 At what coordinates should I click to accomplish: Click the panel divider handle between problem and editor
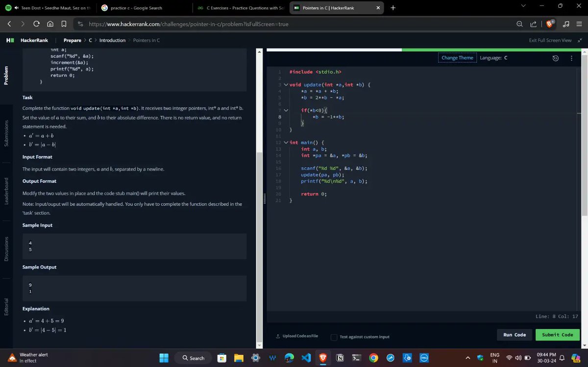pyautogui.click(x=264, y=198)
